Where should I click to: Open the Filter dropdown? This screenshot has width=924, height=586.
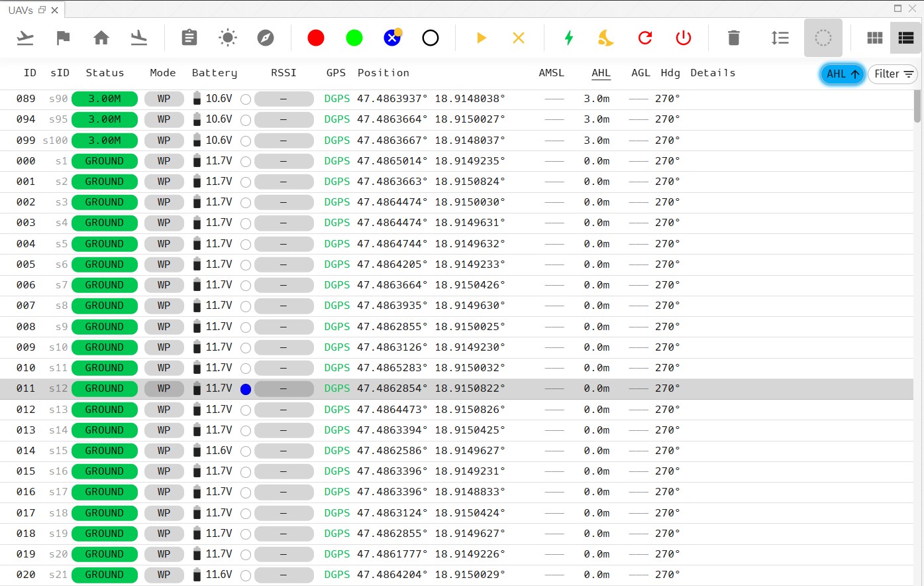click(893, 74)
